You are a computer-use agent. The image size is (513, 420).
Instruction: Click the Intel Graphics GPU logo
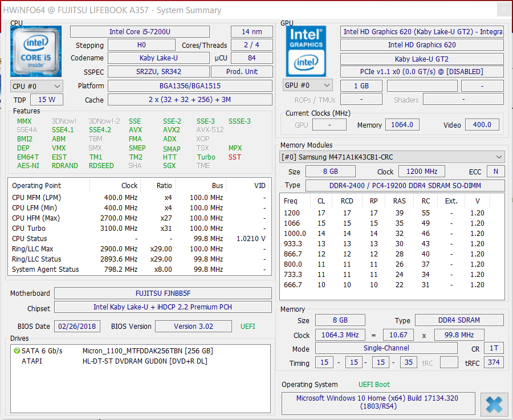306,51
